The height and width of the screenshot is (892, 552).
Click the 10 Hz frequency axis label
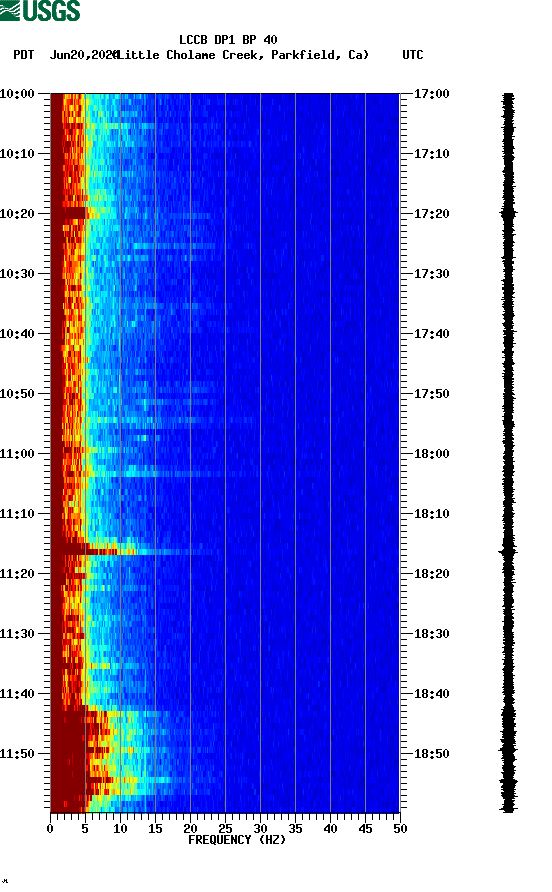pyautogui.click(x=120, y=829)
